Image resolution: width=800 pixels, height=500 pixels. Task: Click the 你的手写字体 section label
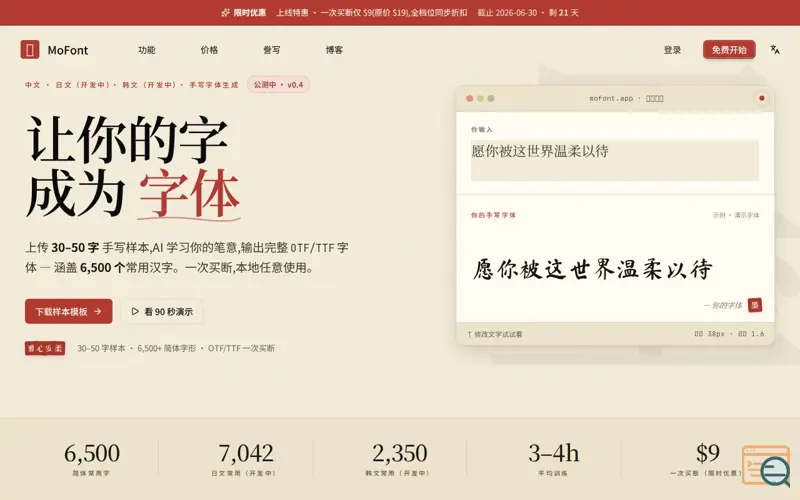pyautogui.click(x=493, y=215)
